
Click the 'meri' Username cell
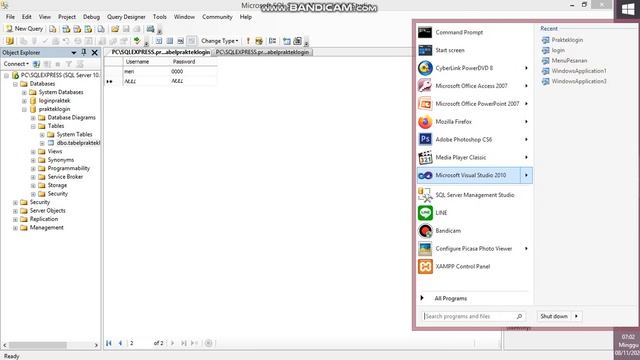click(x=146, y=71)
